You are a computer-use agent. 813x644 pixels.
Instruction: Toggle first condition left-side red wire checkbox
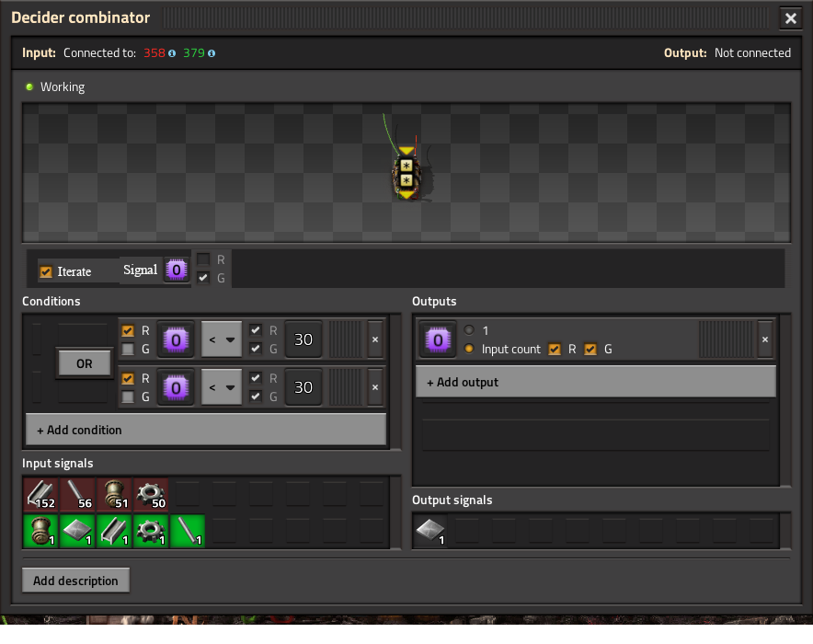(x=128, y=331)
